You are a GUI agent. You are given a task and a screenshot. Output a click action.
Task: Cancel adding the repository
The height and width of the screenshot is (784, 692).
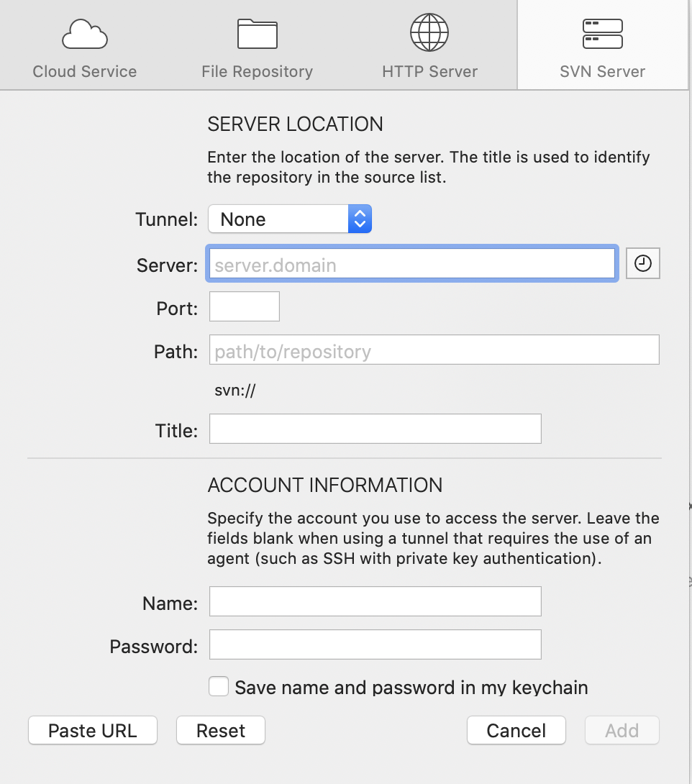click(x=516, y=731)
